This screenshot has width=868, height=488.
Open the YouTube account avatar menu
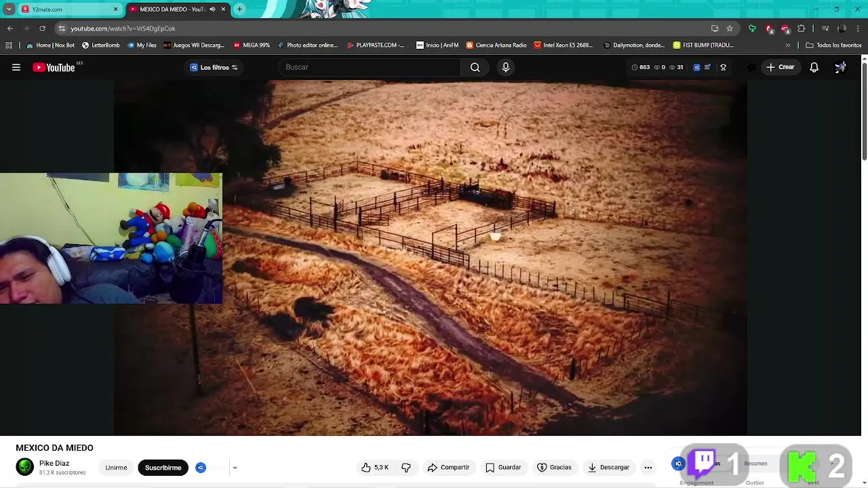(840, 67)
